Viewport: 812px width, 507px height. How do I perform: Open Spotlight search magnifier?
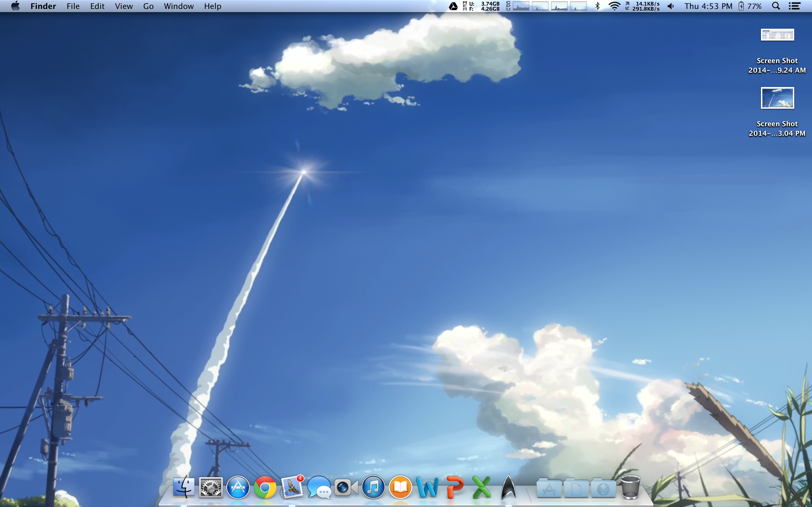776,6
